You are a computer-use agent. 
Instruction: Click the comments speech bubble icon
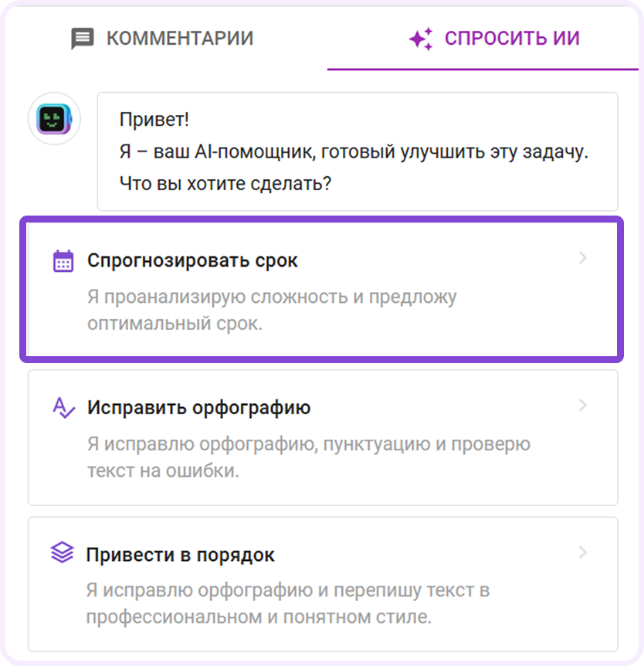(x=82, y=39)
